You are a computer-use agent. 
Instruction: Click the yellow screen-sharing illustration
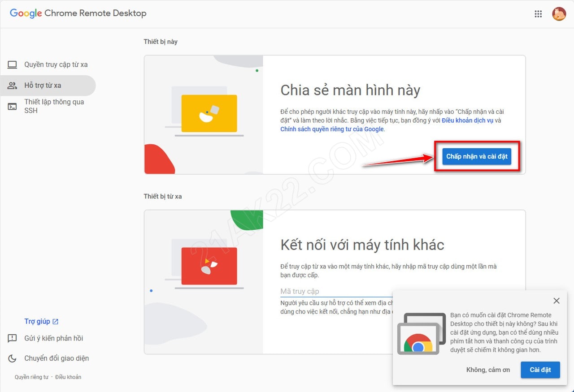209,113
